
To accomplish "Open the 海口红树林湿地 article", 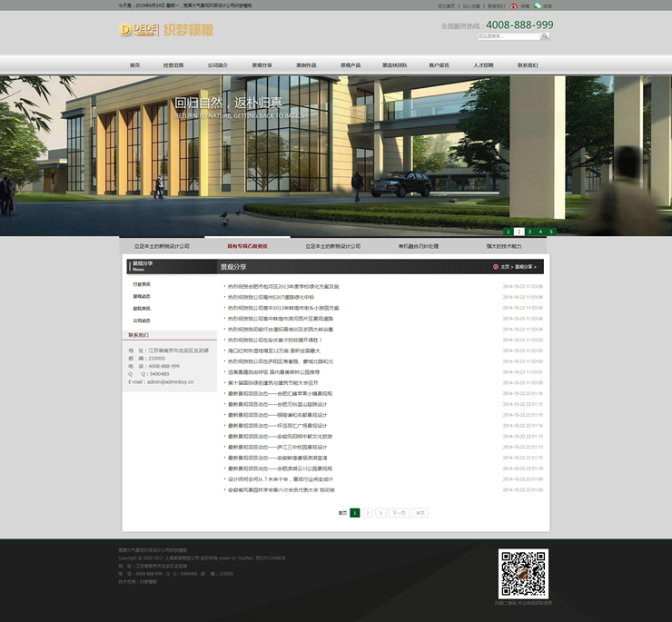I will pyautogui.click(x=273, y=350).
